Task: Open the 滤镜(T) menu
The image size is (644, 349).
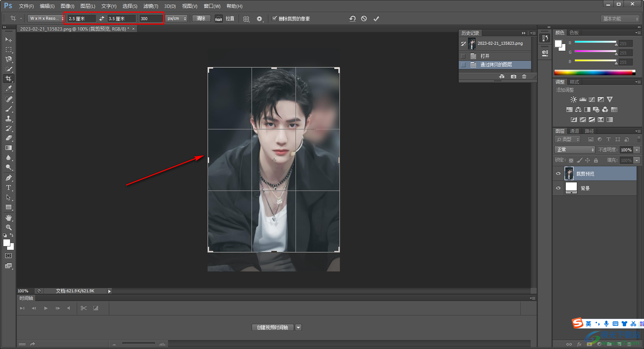Action: pos(151,6)
